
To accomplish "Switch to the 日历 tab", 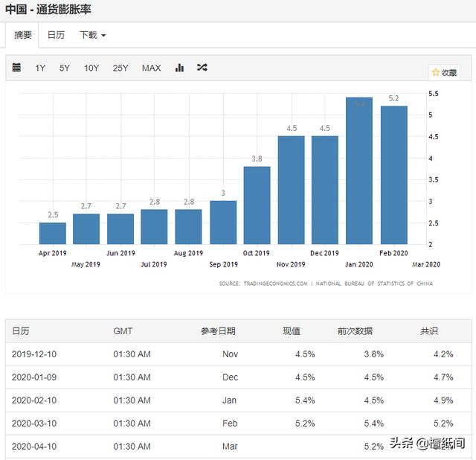I will click(57, 35).
